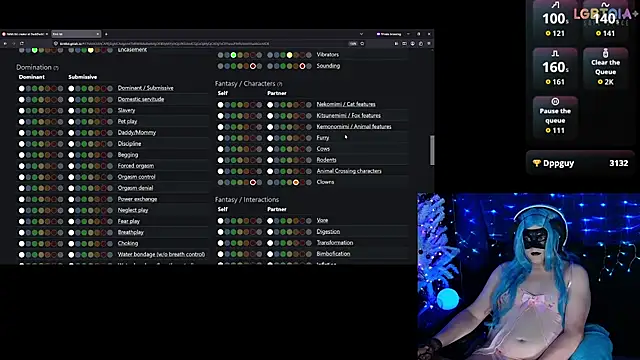
Task: Pick highlighted yellow circle in Vibrators Partner column
Action: (x=289, y=55)
